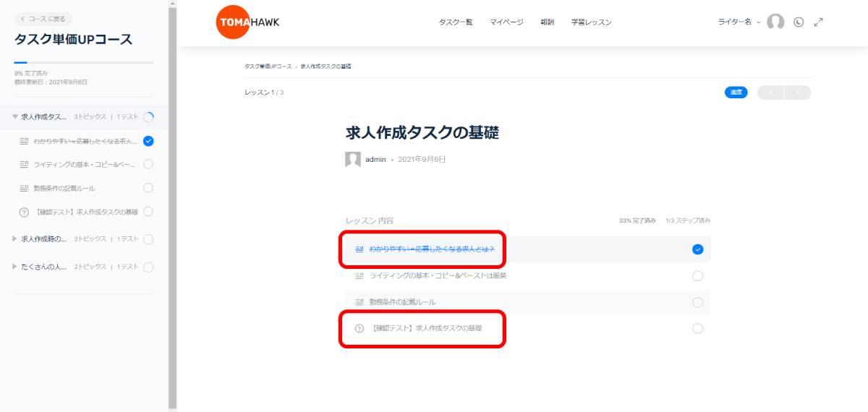Open the ライター名 user dropdown
The image size is (868, 412).
point(738,22)
